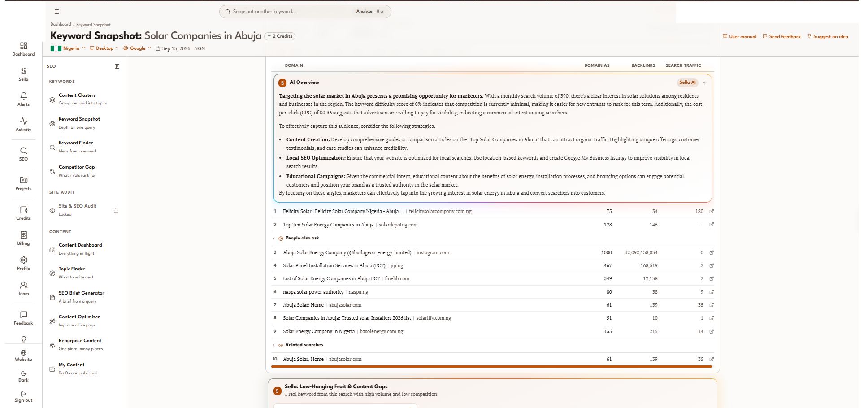Open Top Ten Solar Energy Companies result
The height and width of the screenshot is (408, 868).
(328, 225)
